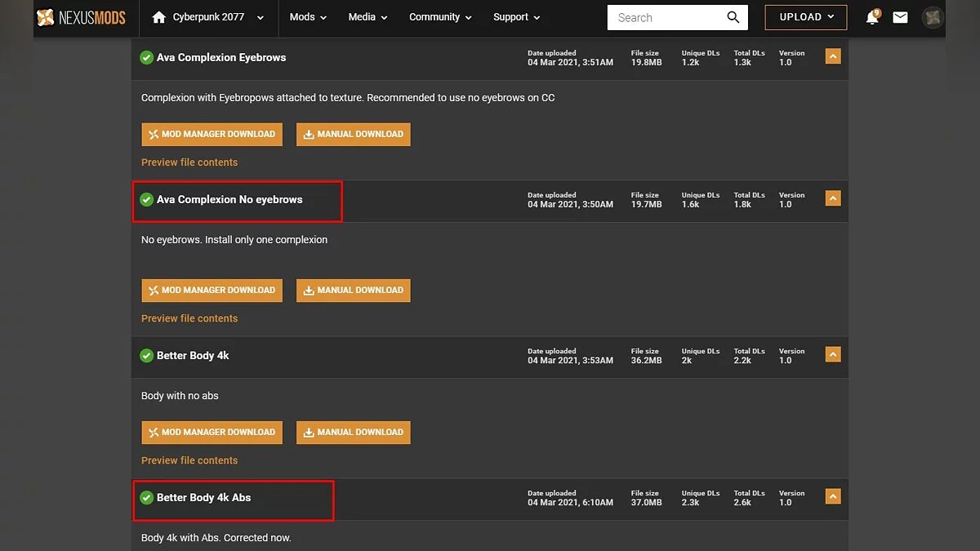Open the messages envelope icon
Viewport: 980px width, 551px height.
click(x=900, y=17)
